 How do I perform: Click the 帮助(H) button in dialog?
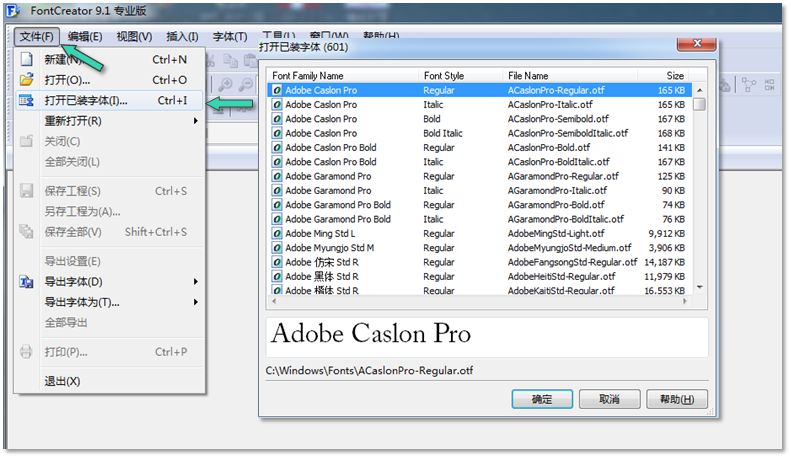677,399
